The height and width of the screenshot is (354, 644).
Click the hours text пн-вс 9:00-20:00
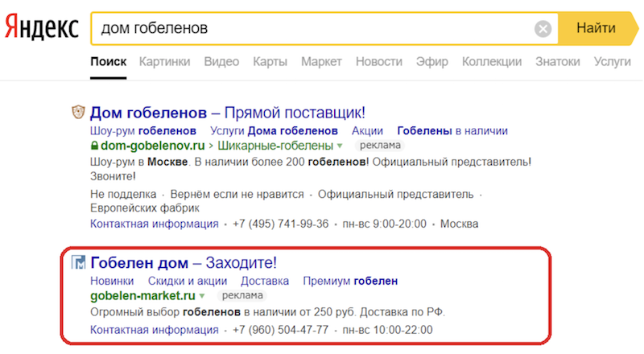coord(385,224)
